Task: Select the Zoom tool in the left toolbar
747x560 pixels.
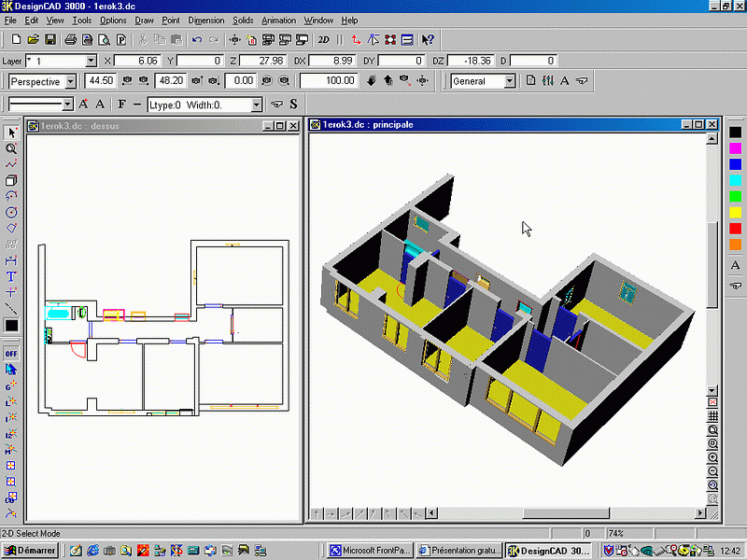Action: (x=11, y=147)
